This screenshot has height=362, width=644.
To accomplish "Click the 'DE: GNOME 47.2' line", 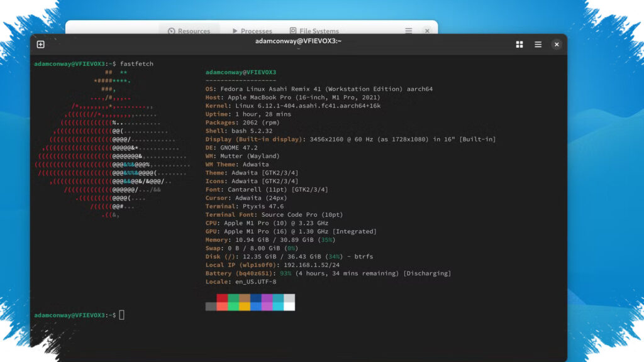I will (x=231, y=148).
